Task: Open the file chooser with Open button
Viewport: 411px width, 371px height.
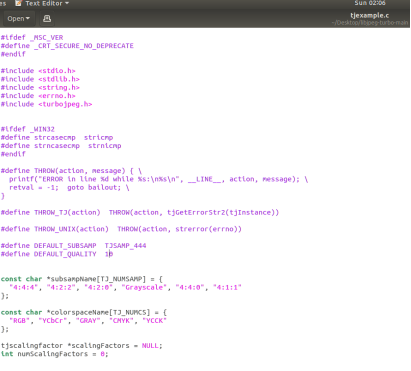Action: 19,19
